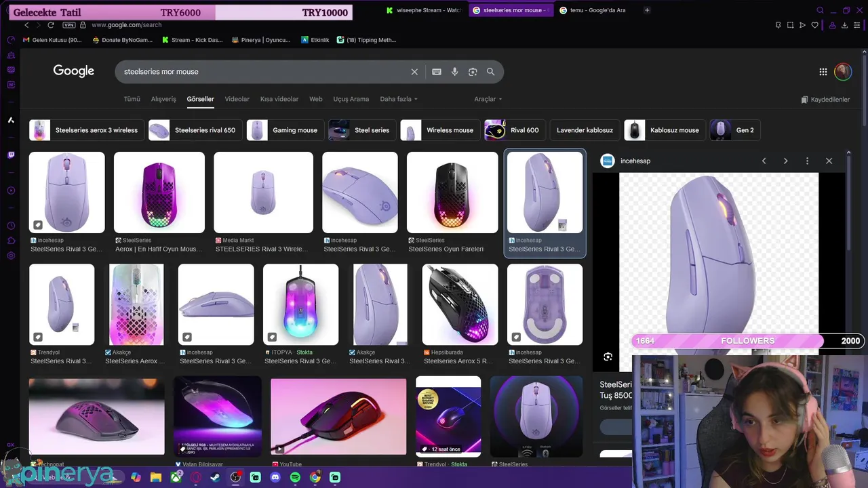Filter by Gen 2 chip
This screenshot has height=488, width=868.
(x=734, y=130)
